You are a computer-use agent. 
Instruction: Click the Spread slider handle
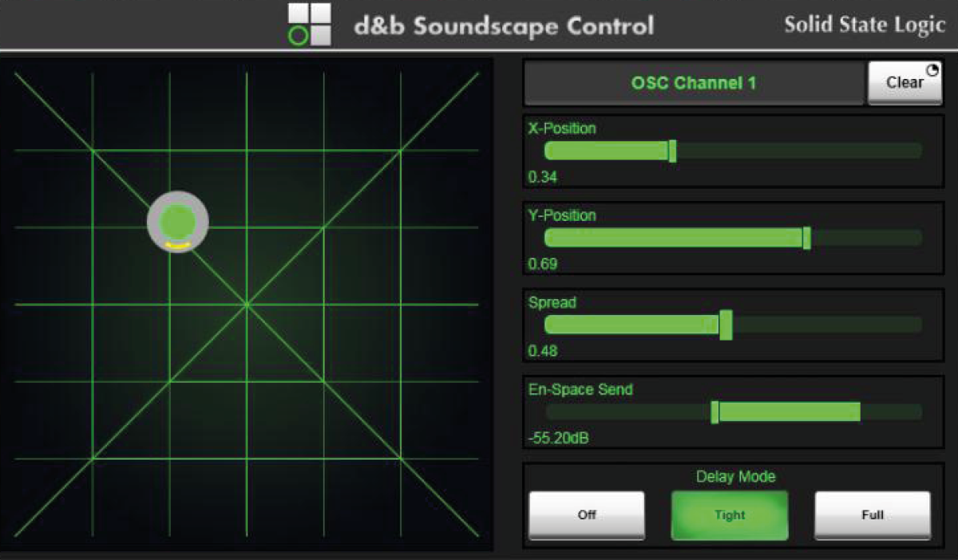click(x=726, y=325)
